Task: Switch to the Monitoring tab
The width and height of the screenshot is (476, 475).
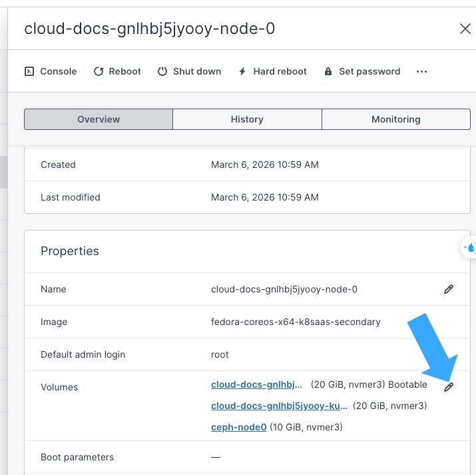Action: click(395, 119)
